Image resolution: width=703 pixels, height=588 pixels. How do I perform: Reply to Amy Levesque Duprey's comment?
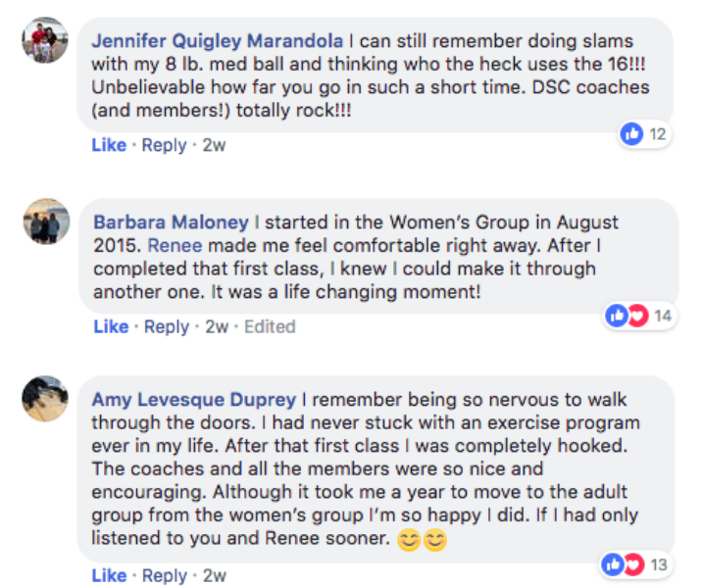164,575
